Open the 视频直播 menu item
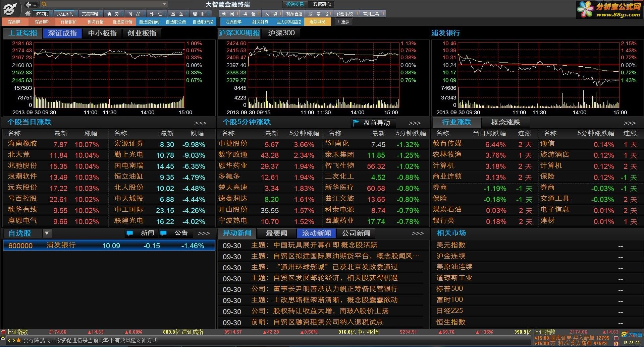 pos(294,14)
